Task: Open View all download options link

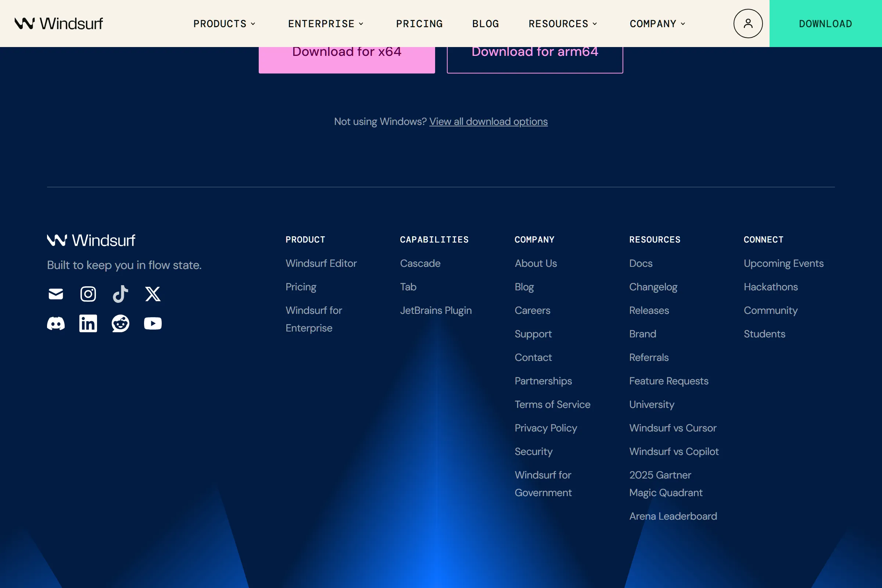Action: [x=488, y=121]
